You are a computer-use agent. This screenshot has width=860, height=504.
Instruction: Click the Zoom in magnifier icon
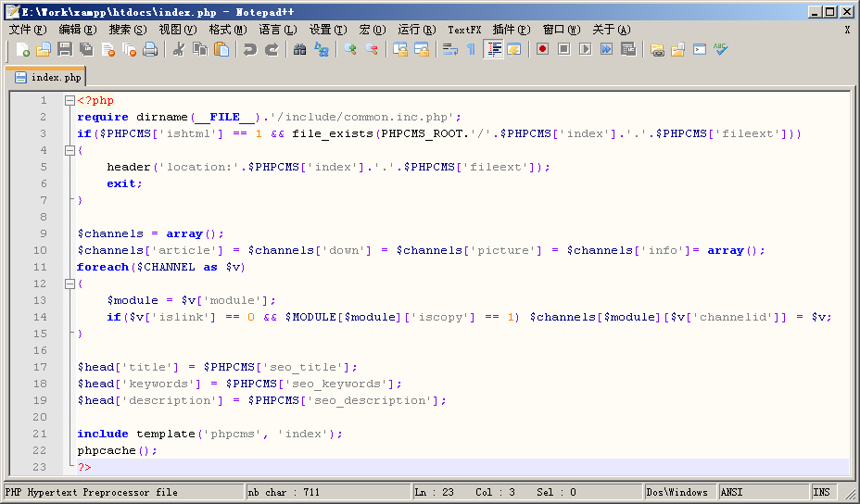[350, 49]
